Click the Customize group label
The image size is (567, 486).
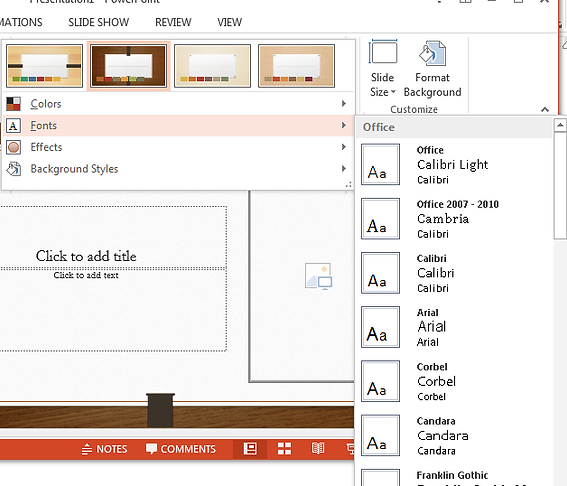pos(414,109)
